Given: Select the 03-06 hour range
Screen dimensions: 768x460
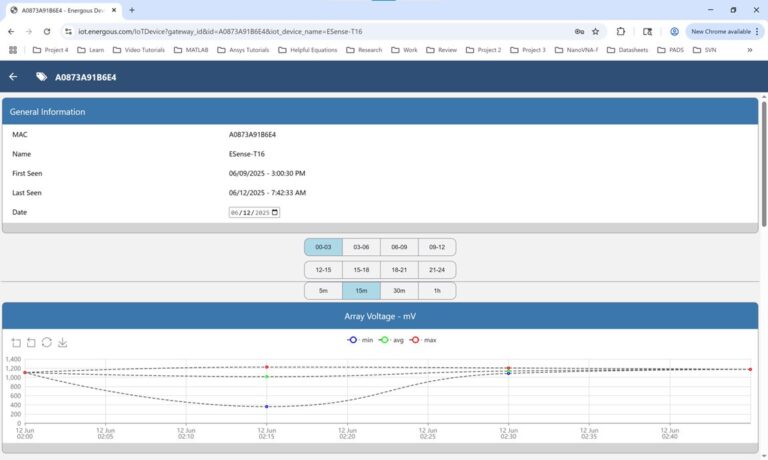Looking at the screenshot, I should [x=361, y=247].
